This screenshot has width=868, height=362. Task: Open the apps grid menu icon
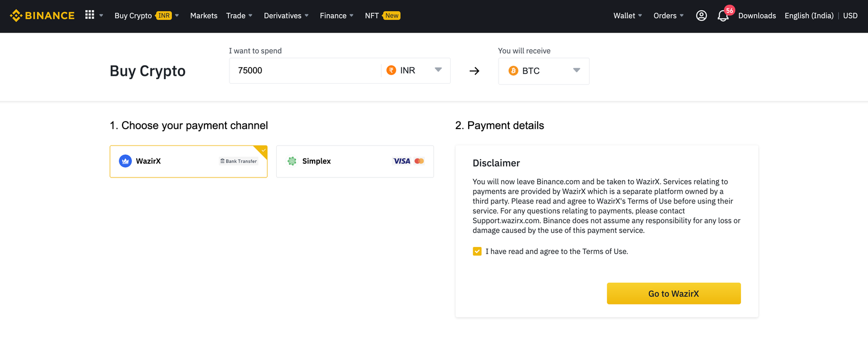(90, 15)
